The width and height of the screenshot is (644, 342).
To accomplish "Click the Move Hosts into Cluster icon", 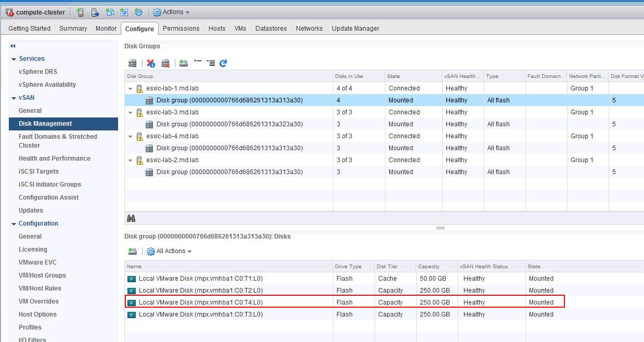I will pos(95,12).
